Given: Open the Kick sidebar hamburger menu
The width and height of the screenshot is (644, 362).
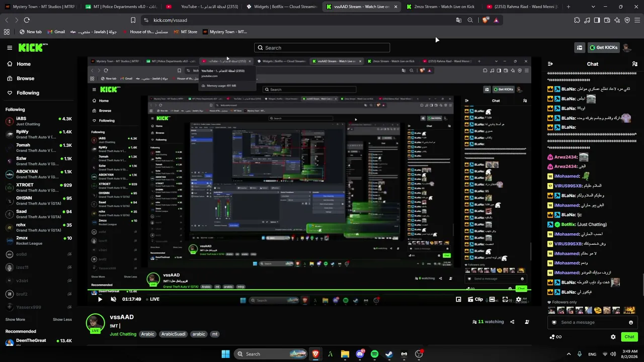Looking at the screenshot, I should [x=10, y=48].
